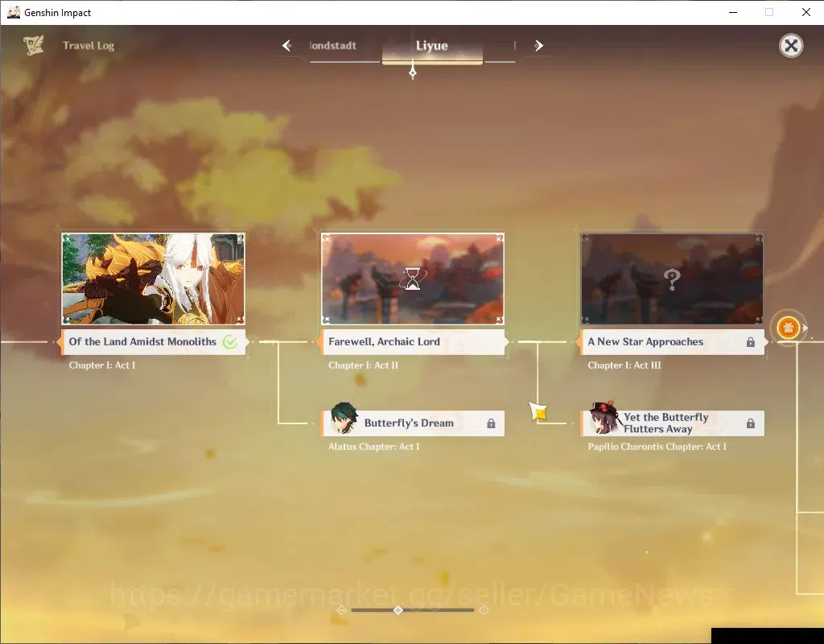This screenshot has height=644, width=824.
Task: Click the Of the Land Amidst Monoliths title
Action: [142, 341]
